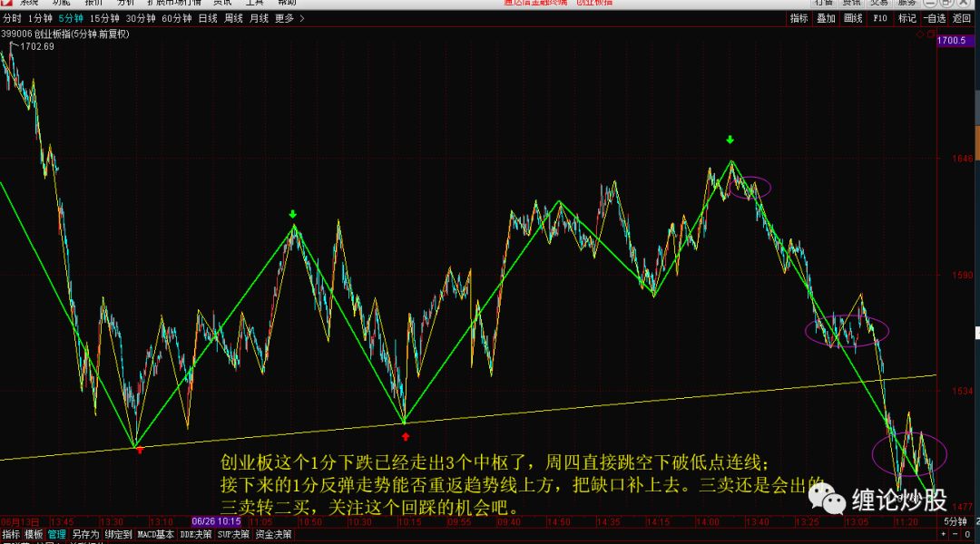The width and height of the screenshot is (980, 544).
Task: Select the 15分钟 period tab
Action: click(104, 19)
